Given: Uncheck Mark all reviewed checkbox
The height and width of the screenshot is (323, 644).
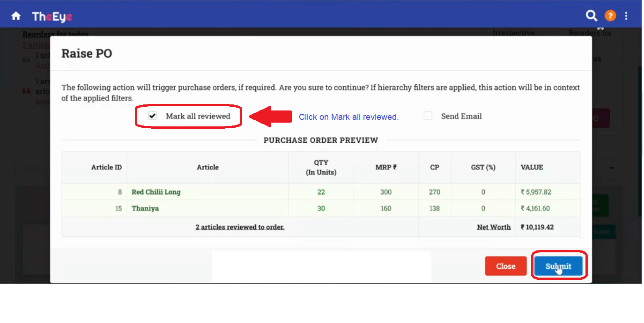Looking at the screenshot, I should (153, 116).
